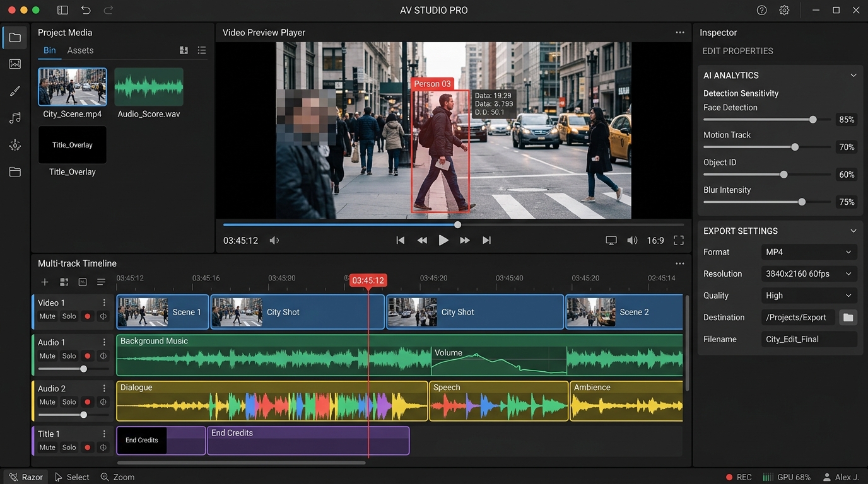
Task: Enter fullscreen preview mode
Action: [679, 240]
